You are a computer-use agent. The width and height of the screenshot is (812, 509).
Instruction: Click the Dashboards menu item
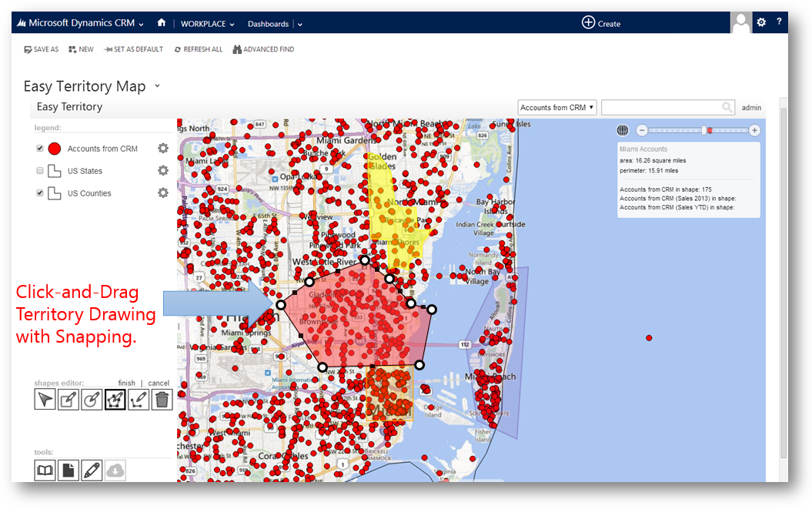pos(268,24)
